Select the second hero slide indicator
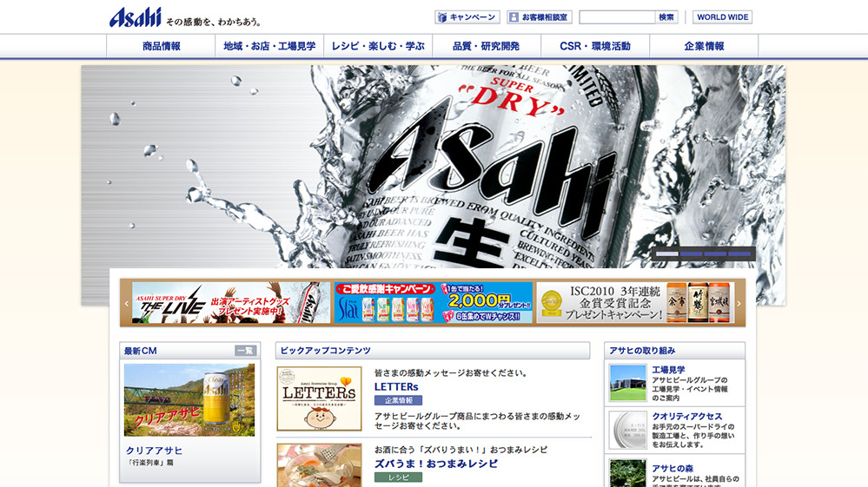This screenshot has height=487, width=868. pyautogui.click(x=691, y=254)
